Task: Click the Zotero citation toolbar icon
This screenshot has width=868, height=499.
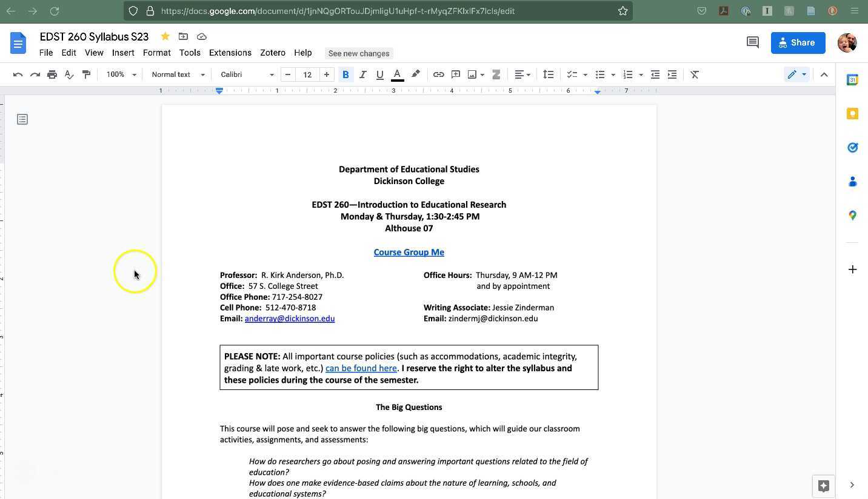Action: 496,74
